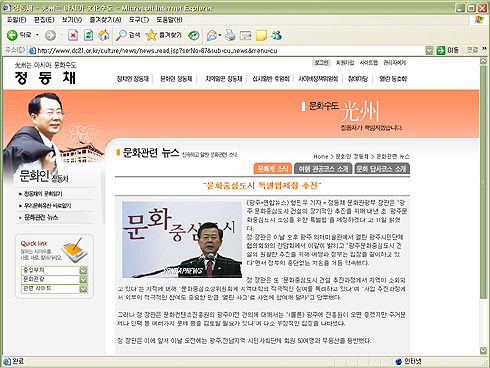490x368 pixels.
Task: Click the vertical scrollbar down arrow
Action: (x=483, y=350)
